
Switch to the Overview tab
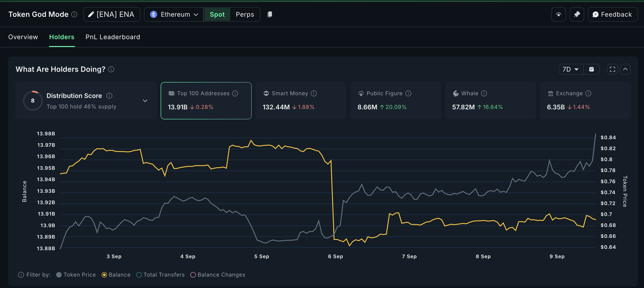[23, 37]
